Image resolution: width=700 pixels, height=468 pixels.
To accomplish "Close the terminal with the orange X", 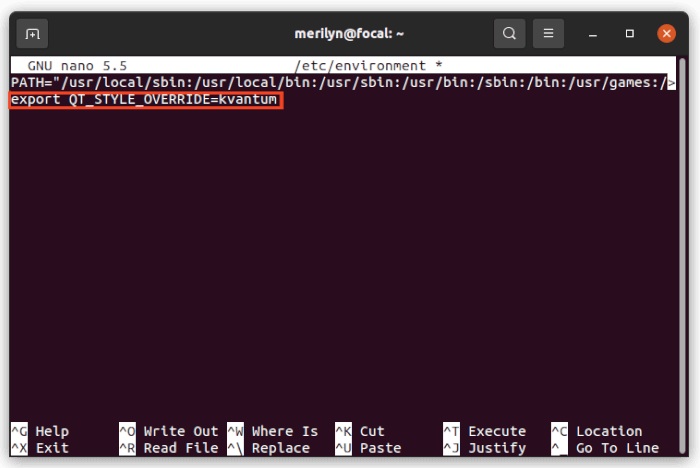I will 667,33.
